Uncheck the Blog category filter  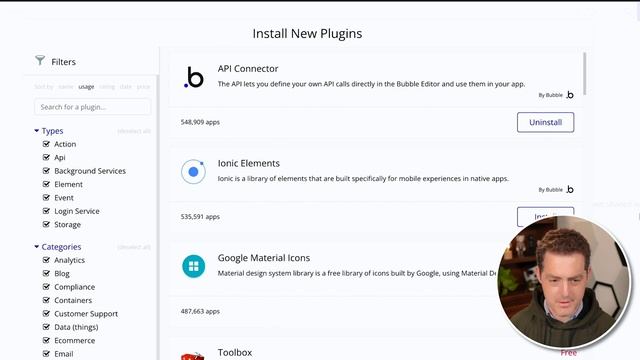point(46,273)
